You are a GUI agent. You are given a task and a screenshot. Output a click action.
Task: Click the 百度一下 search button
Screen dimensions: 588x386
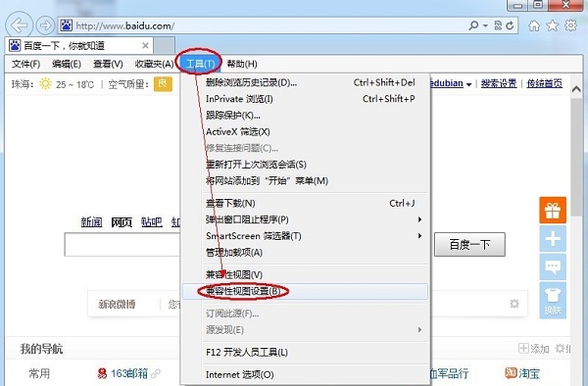click(x=469, y=245)
